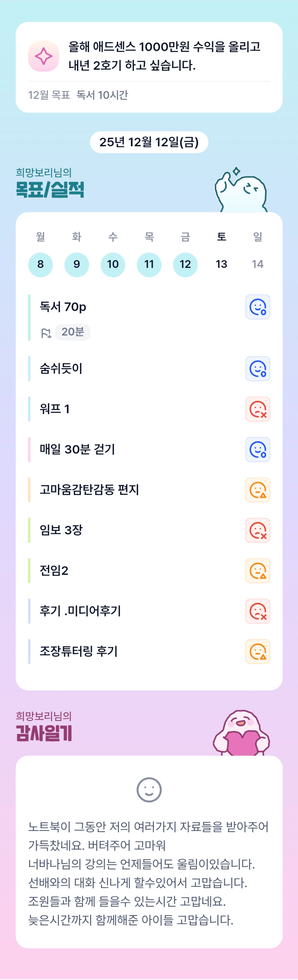Tap the status icon for 매일 30분 걷기
Image resolution: width=298 pixels, height=980 pixels.
pyautogui.click(x=257, y=449)
